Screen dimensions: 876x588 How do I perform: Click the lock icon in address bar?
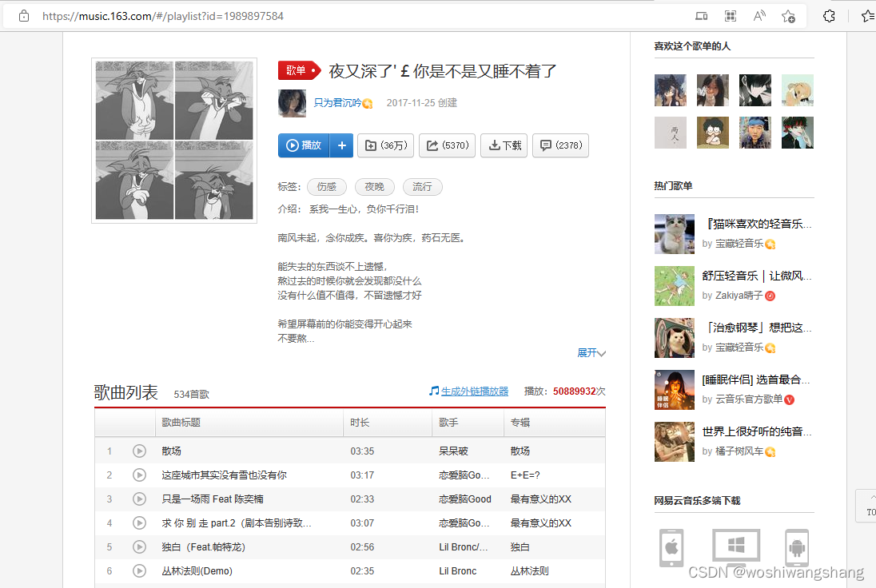click(x=24, y=16)
